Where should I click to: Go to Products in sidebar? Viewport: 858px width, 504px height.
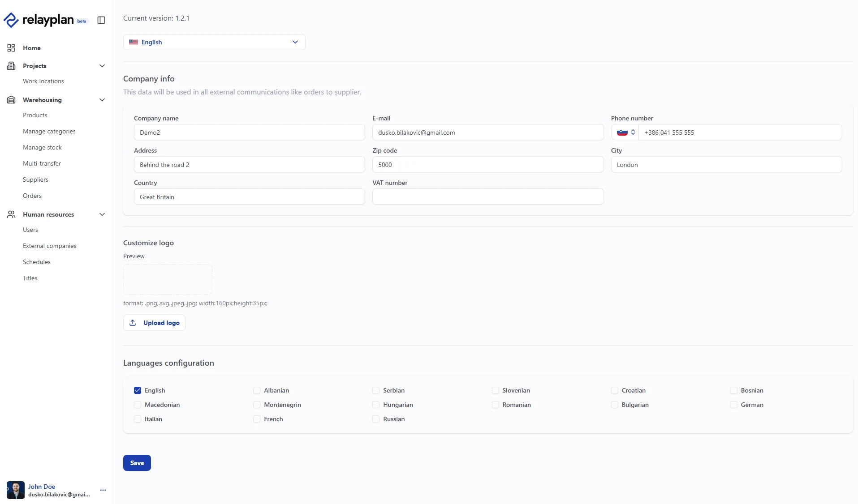(x=35, y=115)
